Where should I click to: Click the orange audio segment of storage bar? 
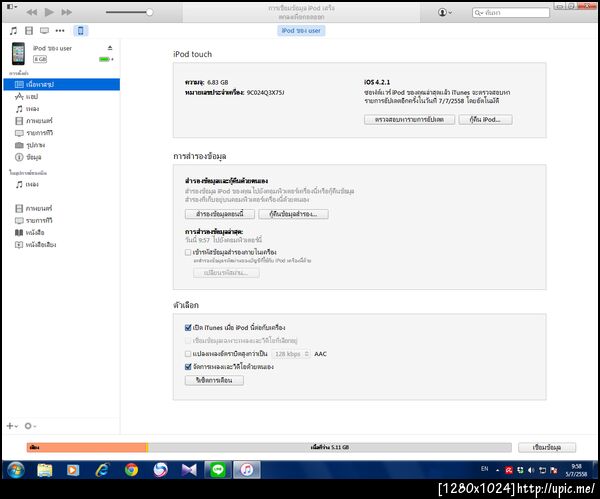pos(86,447)
